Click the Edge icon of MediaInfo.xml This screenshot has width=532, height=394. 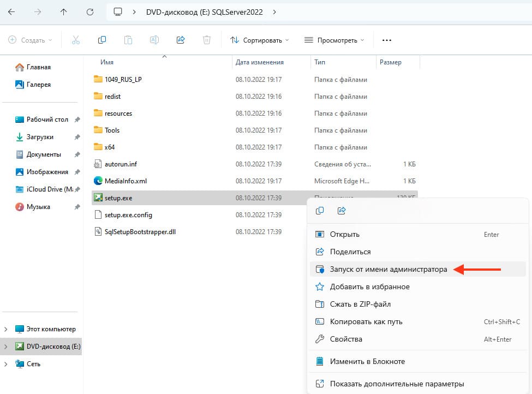coord(98,181)
